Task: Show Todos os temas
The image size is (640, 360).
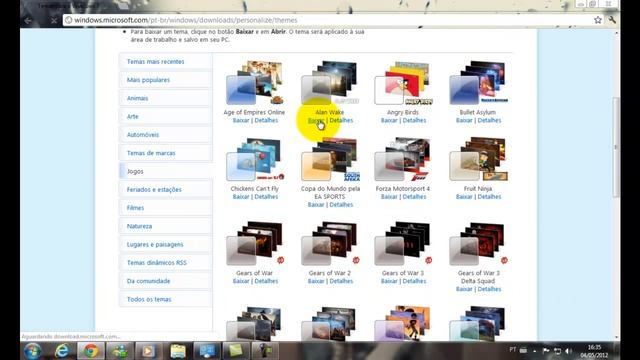Action: pos(149,299)
